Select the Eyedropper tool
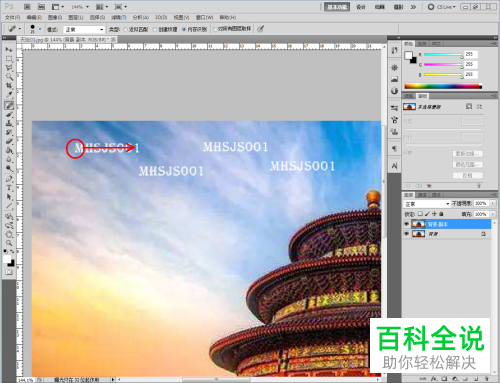Image resolution: width=500 pixels, height=383 pixels. pyautogui.click(x=9, y=95)
